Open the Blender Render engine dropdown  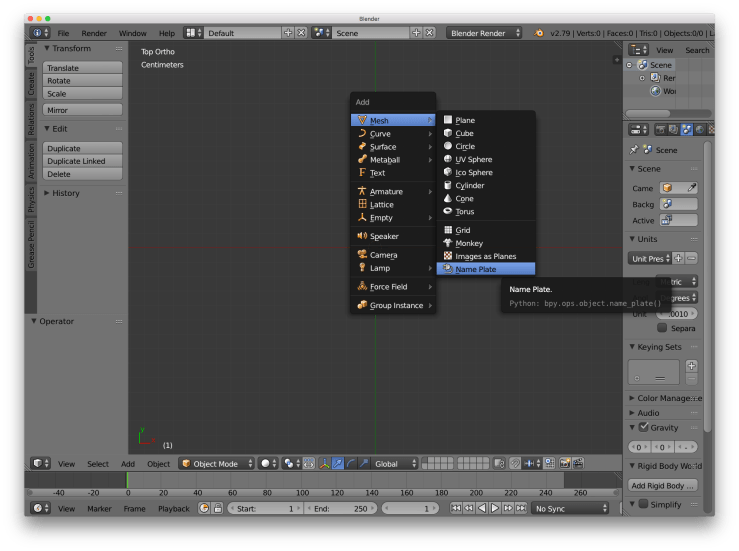tap(484, 33)
